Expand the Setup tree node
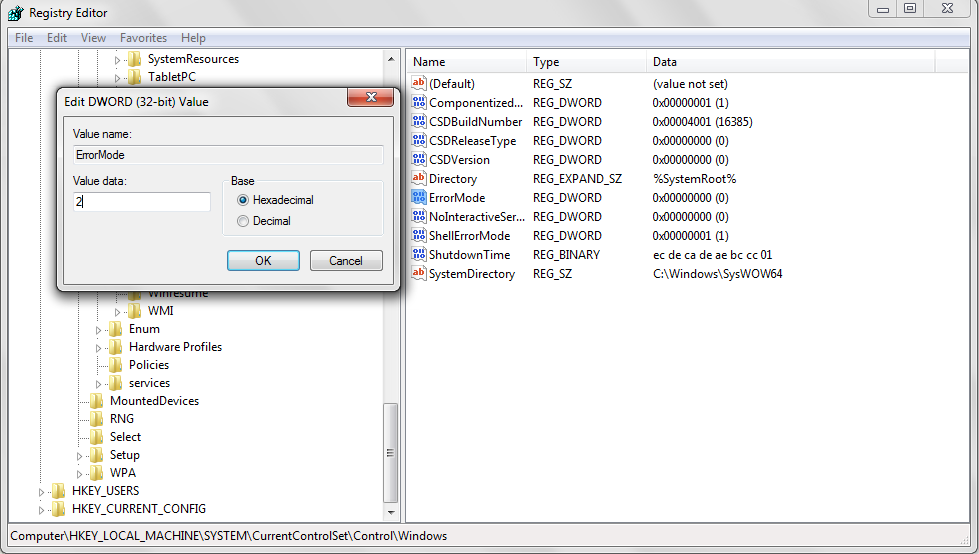This screenshot has height=554, width=979. (79, 456)
